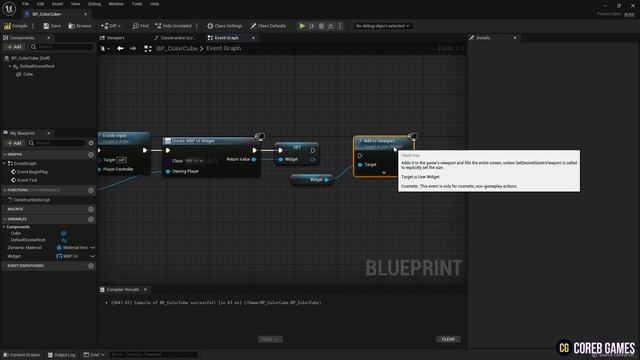Click the My Blueprint search field
Screen dimensions: 640x360
click(x=57, y=143)
